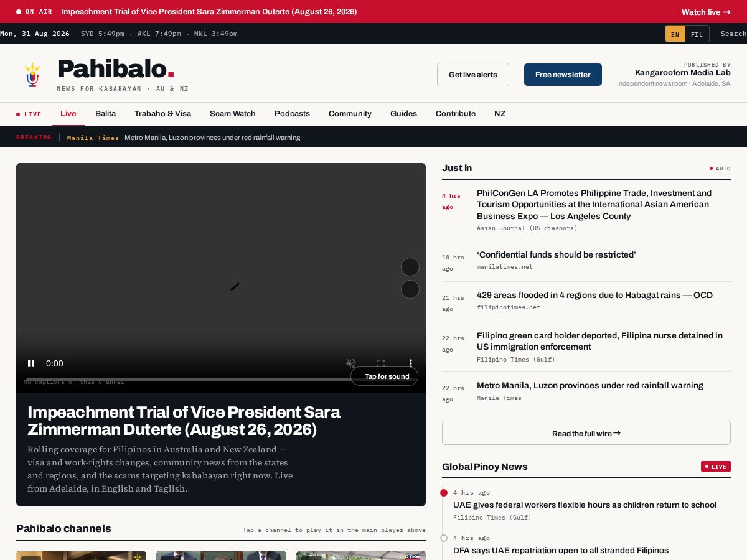Viewport: 747px width, 560px height.
Task: Read the PhilConGen LA trade promotion story
Action: point(594,204)
